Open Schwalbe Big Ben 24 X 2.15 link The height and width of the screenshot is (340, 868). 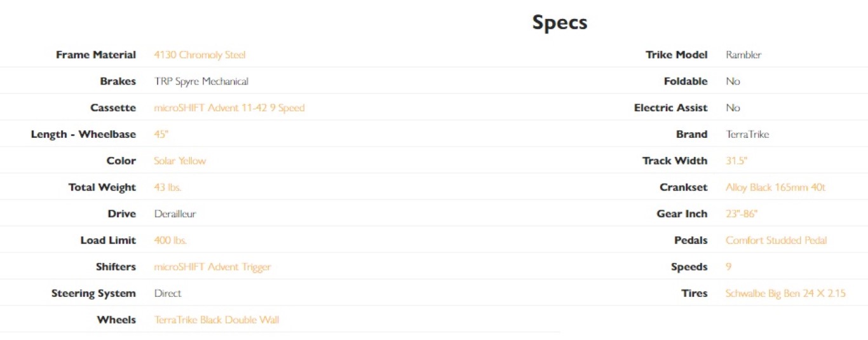[x=785, y=294]
